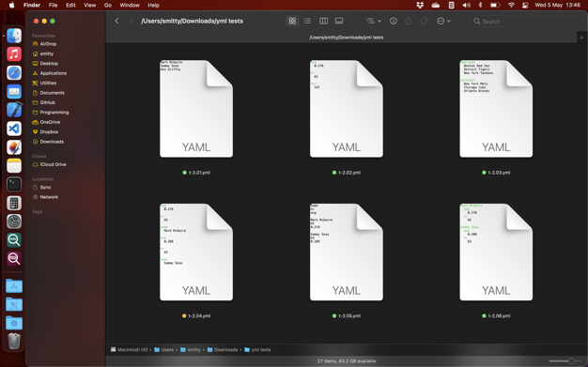Click smitty in the path bar
The image size is (588, 367).
pos(191,350)
